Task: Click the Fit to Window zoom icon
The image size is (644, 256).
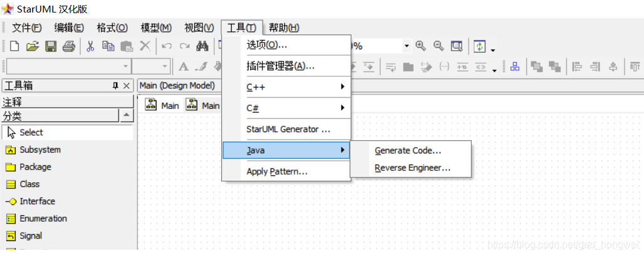Action: pyautogui.click(x=456, y=46)
